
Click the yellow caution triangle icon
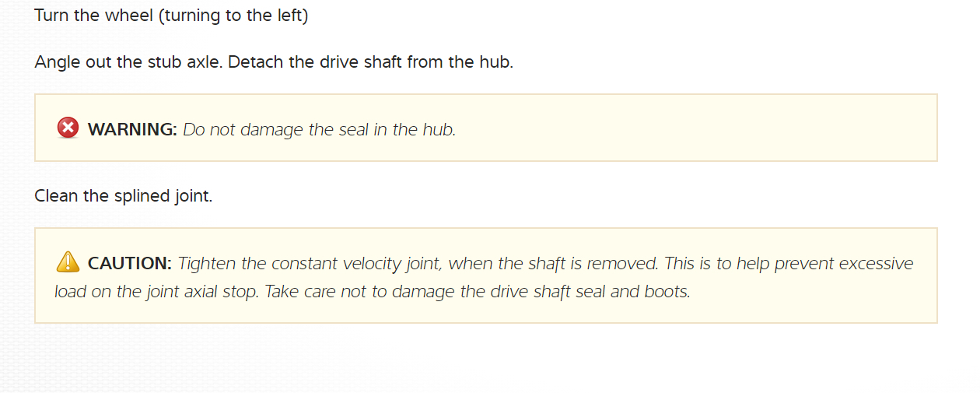(68, 262)
